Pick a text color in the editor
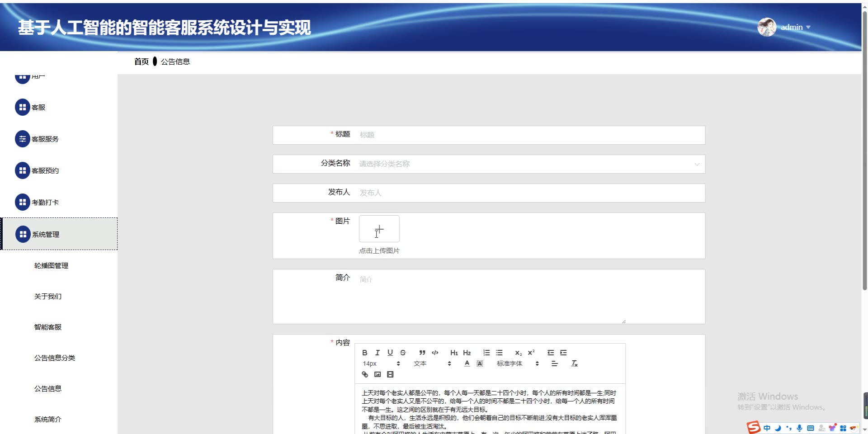Image resolution: width=868 pixels, height=434 pixels. point(467,363)
